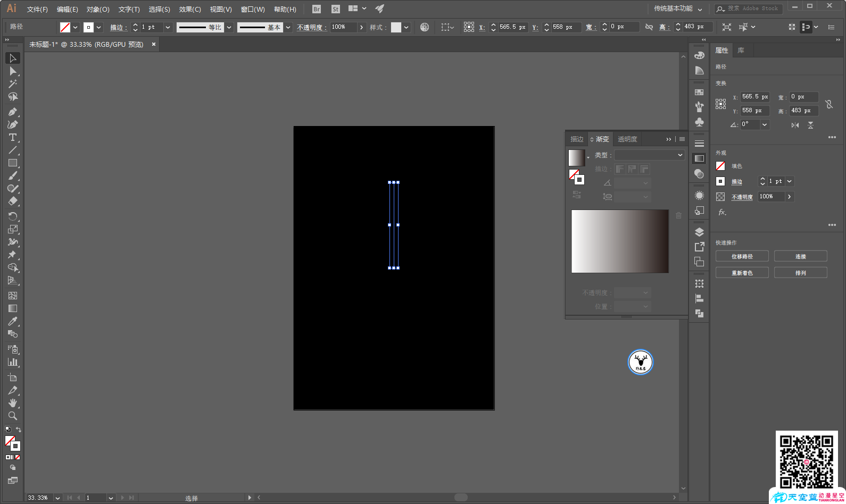
Task: Reverse the gradient in Gradient panel
Action: 577,195
